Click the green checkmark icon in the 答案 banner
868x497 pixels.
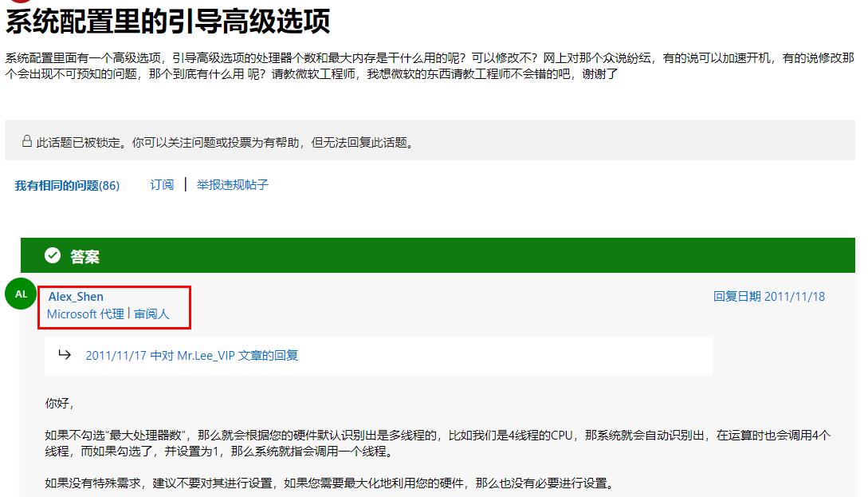(52, 256)
